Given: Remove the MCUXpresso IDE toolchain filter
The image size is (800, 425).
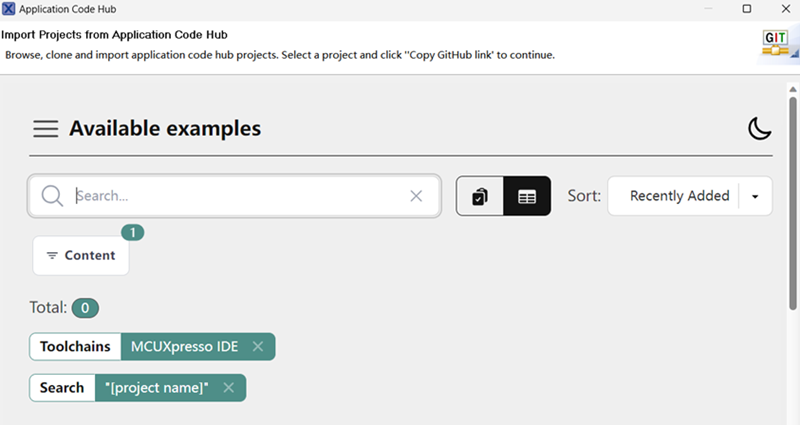Looking at the screenshot, I should (258, 347).
